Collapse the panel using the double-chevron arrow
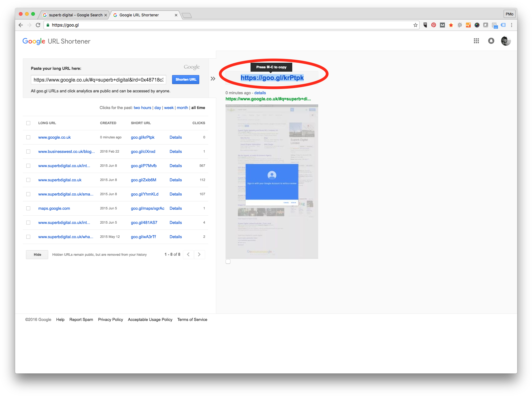532x396 pixels. coord(213,79)
